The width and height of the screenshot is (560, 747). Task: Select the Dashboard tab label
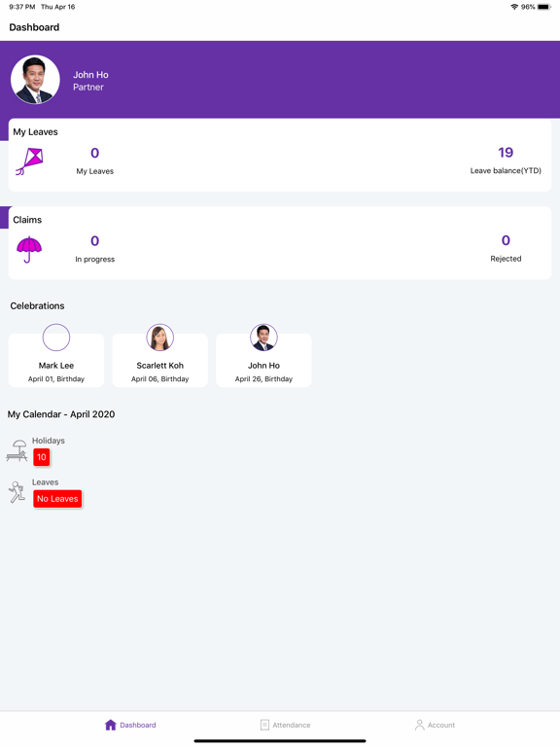click(138, 725)
